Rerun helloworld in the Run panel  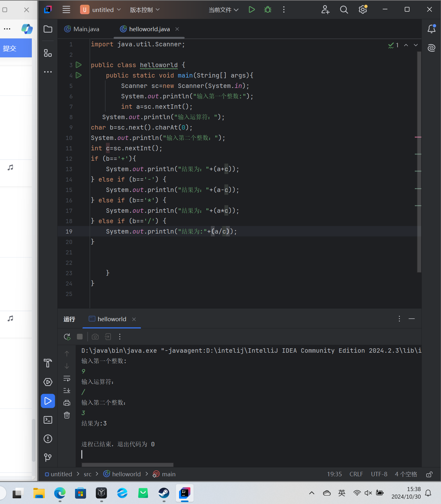[67, 337]
